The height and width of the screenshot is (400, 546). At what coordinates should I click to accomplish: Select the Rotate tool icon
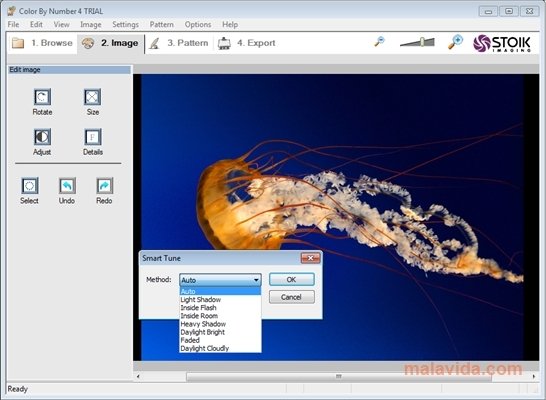pyautogui.click(x=42, y=97)
